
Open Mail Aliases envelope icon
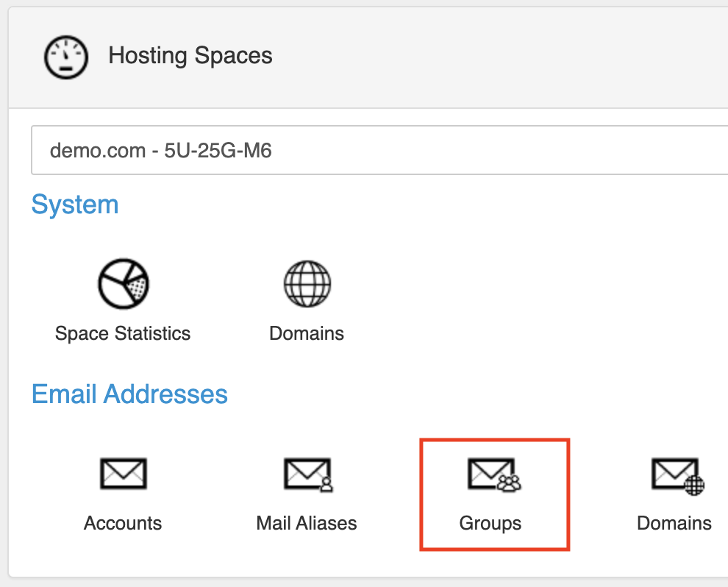[308, 474]
